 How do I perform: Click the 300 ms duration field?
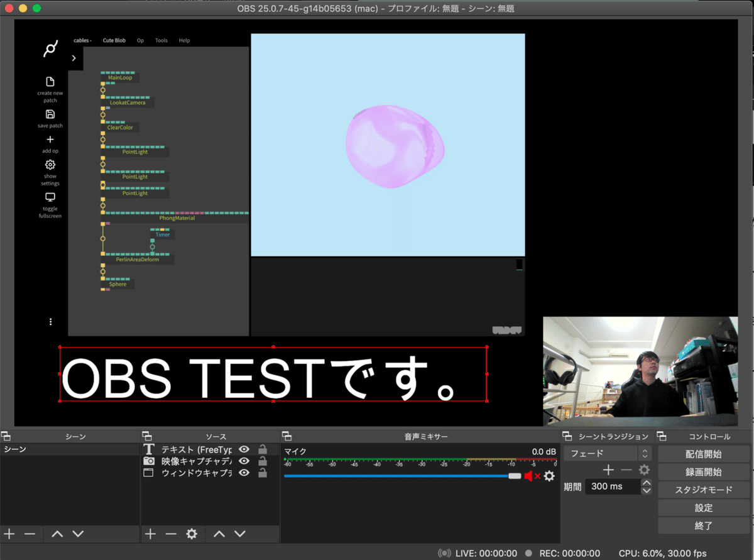[x=613, y=486]
